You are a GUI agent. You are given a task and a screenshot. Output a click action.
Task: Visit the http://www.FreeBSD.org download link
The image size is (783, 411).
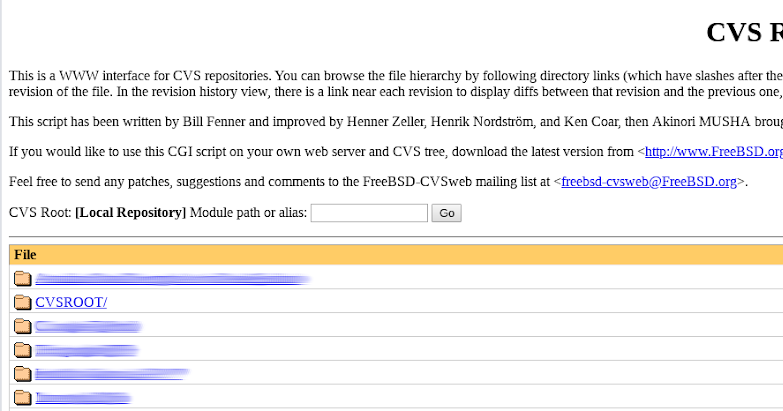click(714, 151)
